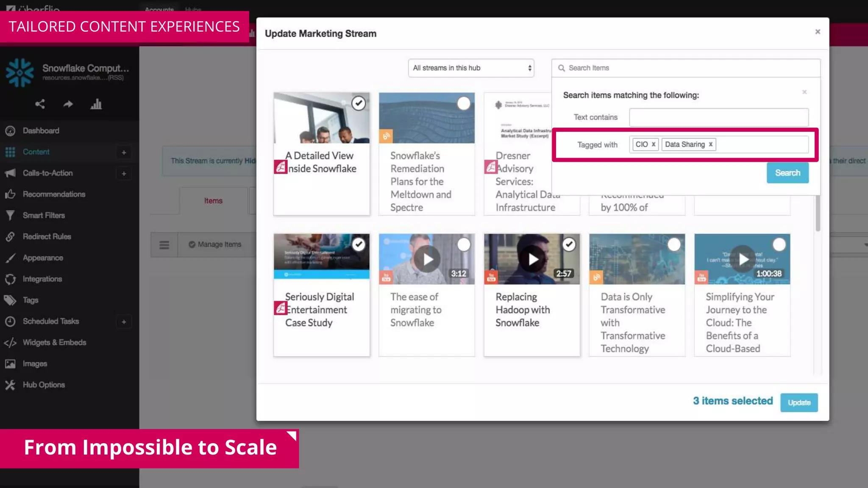
Task: Play Simplifying Your Journey video
Action: click(x=743, y=259)
